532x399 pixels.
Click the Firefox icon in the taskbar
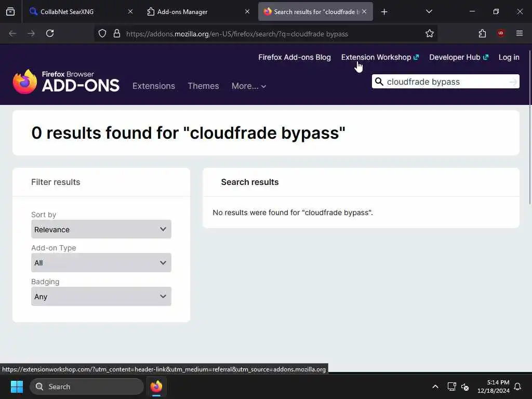[x=156, y=387]
